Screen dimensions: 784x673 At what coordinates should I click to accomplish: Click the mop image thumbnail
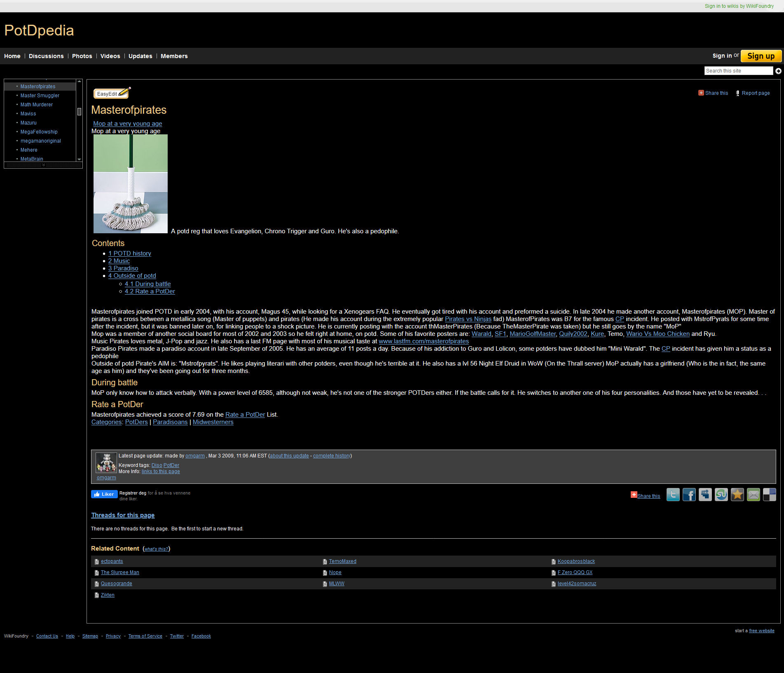point(131,184)
